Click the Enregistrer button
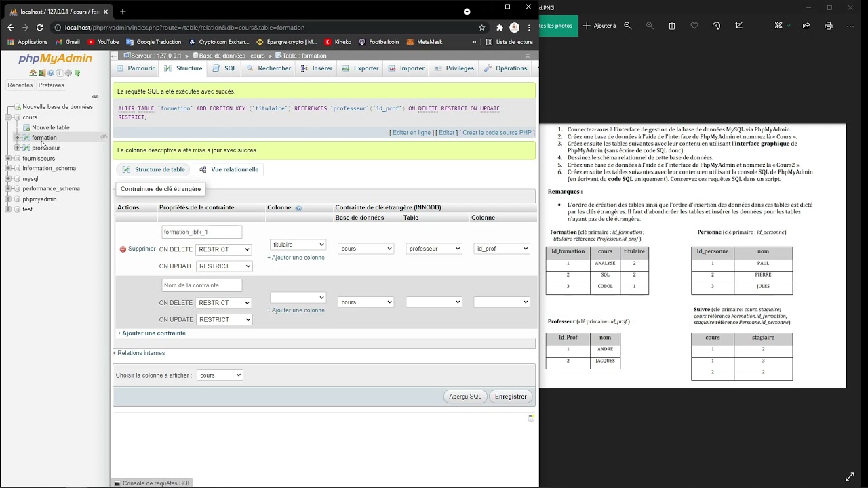Image resolution: width=868 pixels, height=488 pixels. click(511, 396)
